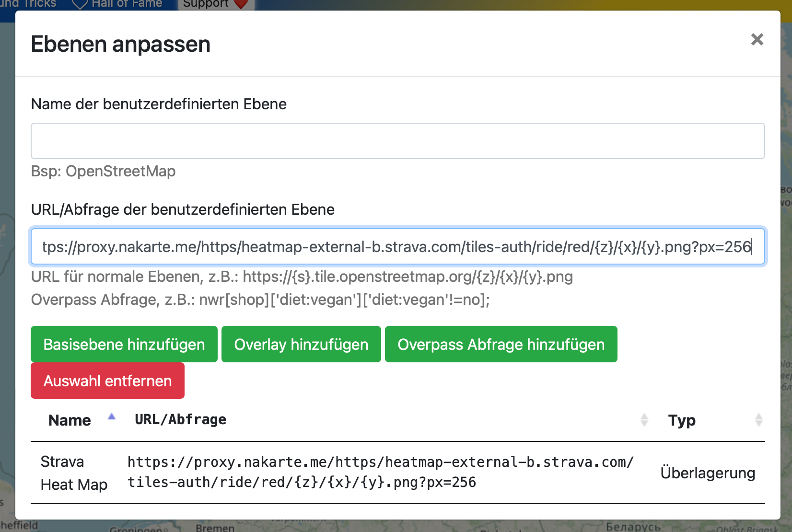
Task: Click the Name column header label
Action: [x=70, y=420]
